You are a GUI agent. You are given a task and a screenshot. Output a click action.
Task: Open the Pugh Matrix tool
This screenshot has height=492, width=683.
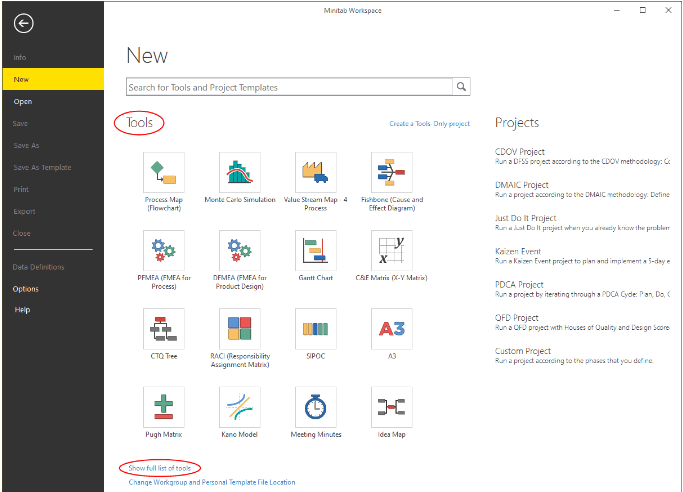click(x=164, y=406)
